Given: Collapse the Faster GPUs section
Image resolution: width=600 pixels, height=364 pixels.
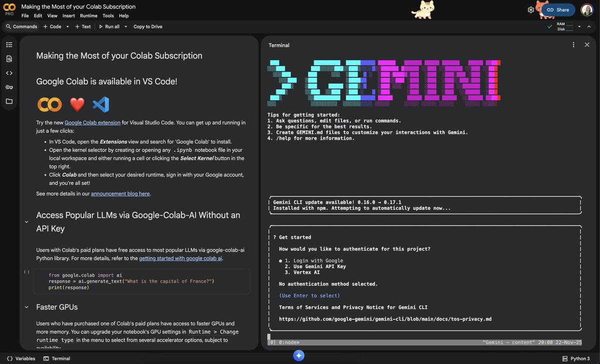Looking at the screenshot, I should pos(26,307).
